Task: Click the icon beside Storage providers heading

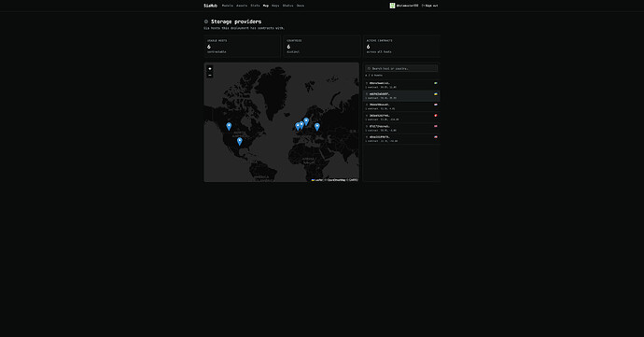Action: [206, 21]
